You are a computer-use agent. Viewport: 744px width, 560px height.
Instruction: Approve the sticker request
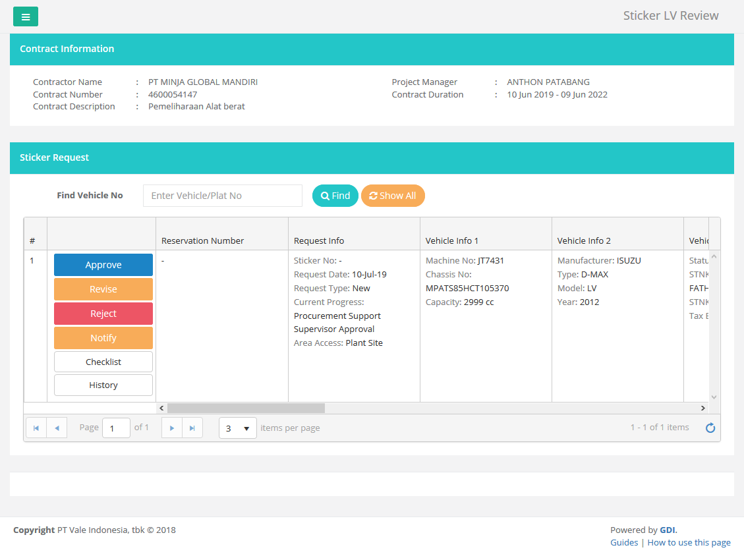103,265
